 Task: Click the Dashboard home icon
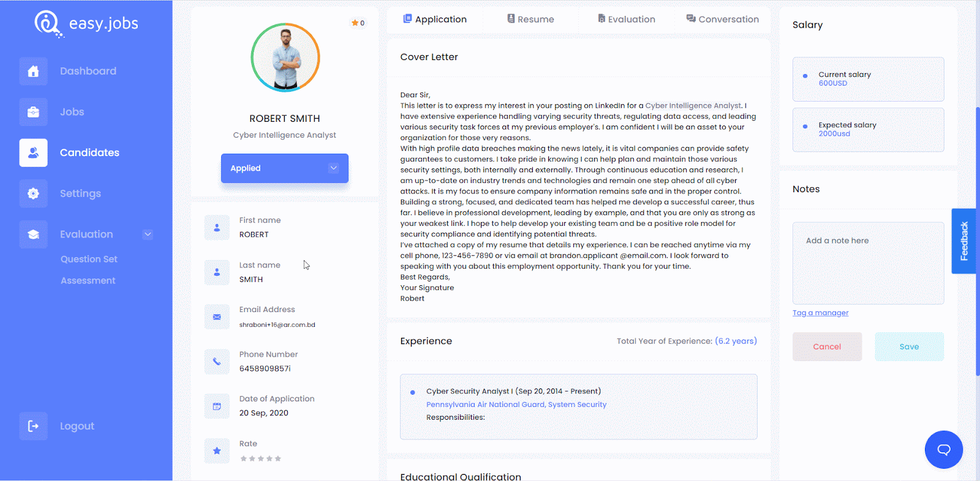pos(33,71)
